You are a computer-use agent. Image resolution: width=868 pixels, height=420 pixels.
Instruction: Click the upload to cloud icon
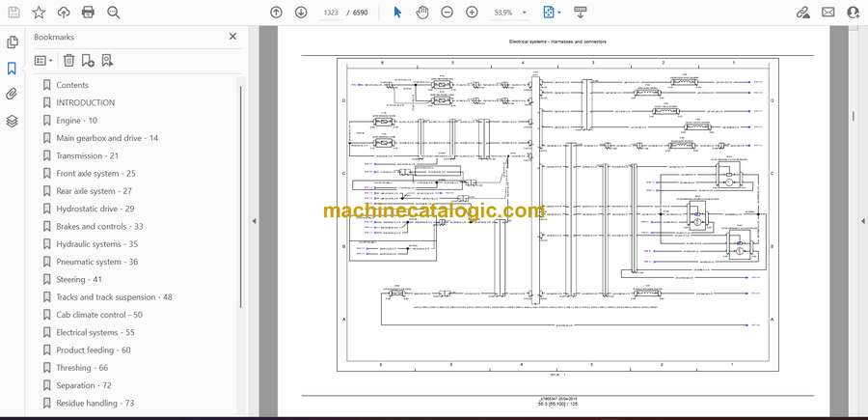click(x=64, y=13)
